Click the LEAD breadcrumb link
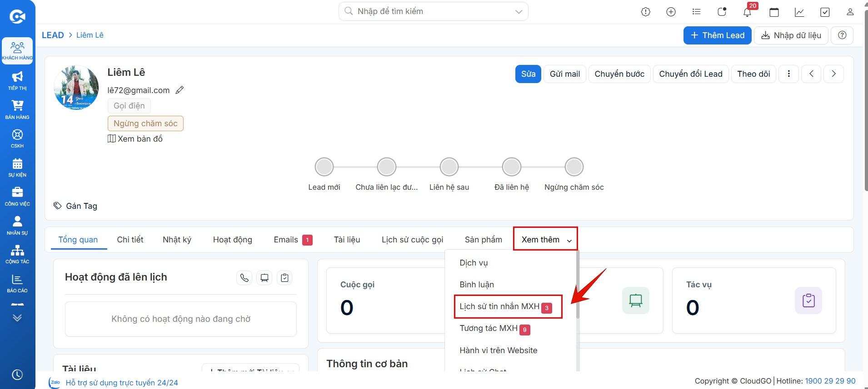 pos(53,35)
